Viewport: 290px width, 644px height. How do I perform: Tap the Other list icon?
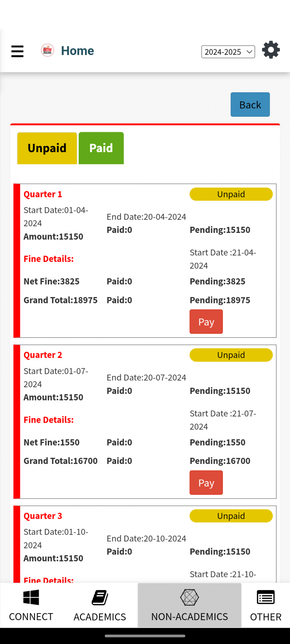pyautogui.click(x=266, y=597)
